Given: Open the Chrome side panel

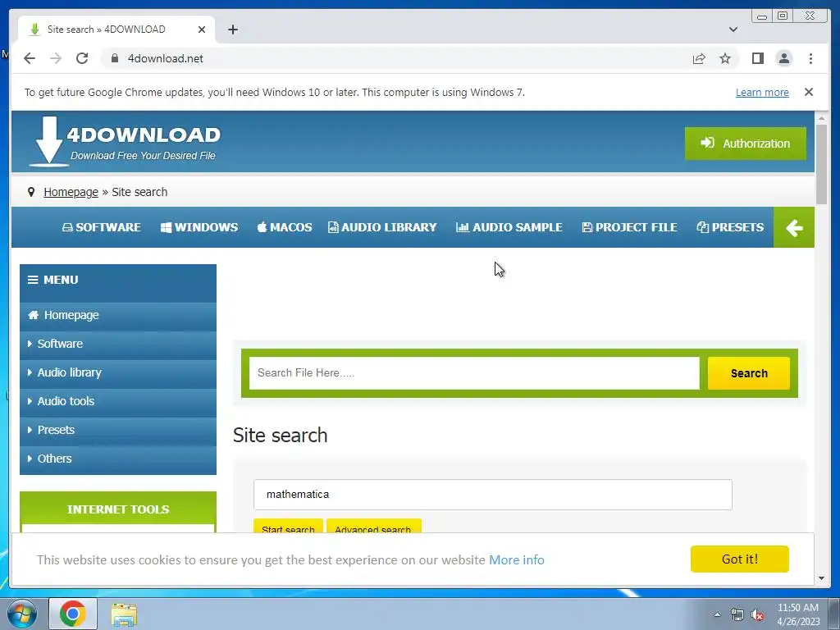Looking at the screenshot, I should click(757, 58).
